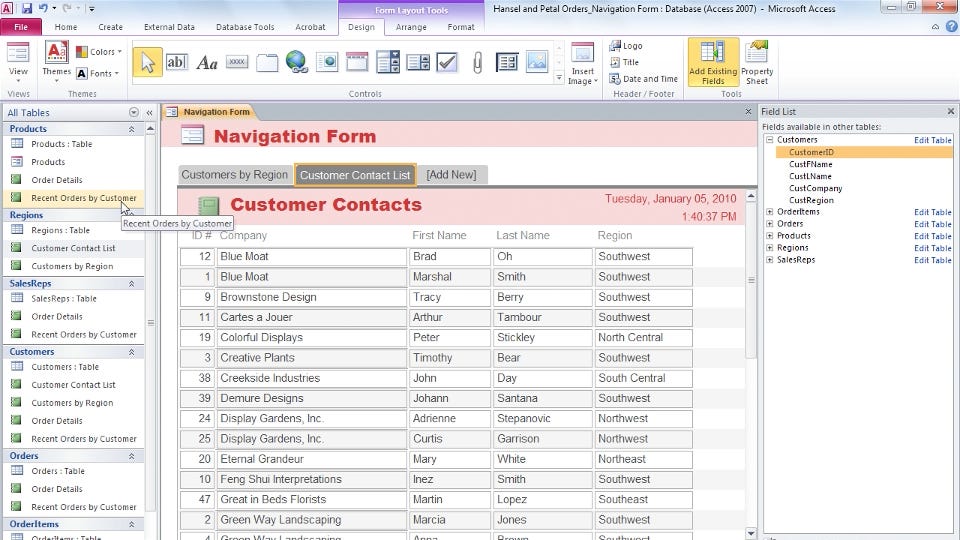Choose the Select pointer control
The height and width of the screenshot is (540, 960).
pos(148,62)
